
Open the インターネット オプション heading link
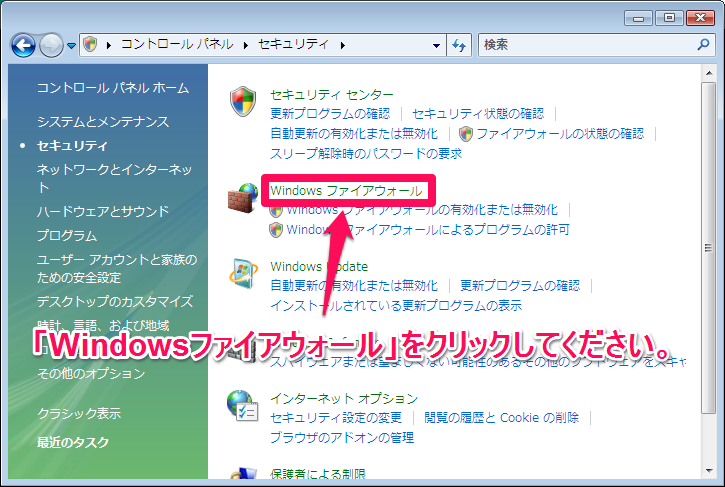(x=344, y=399)
